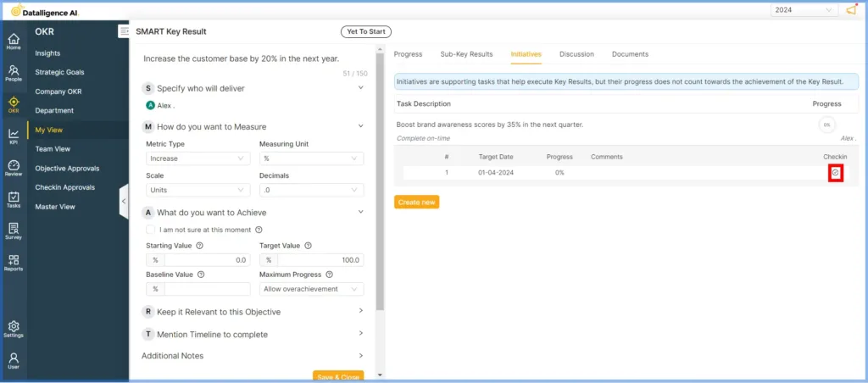Open the KPI chart icon
The height and width of the screenshot is (383, 868).
tap(14, 136)
